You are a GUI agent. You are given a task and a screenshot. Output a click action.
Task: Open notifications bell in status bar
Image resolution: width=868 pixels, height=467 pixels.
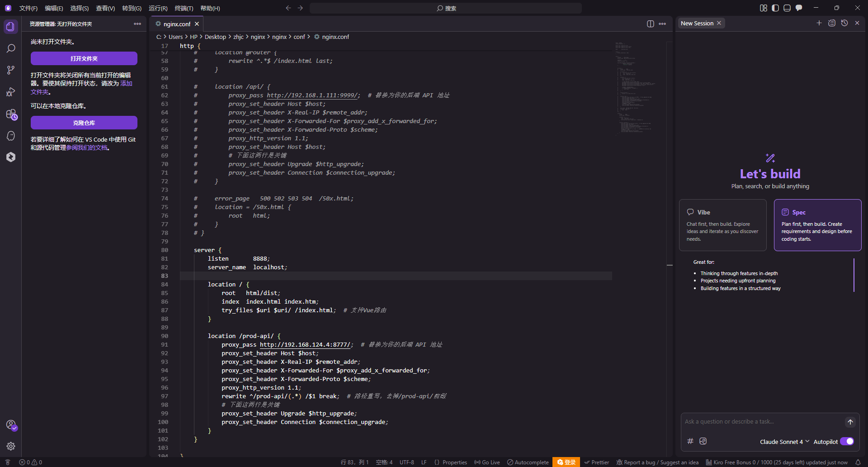click(858, 462)
